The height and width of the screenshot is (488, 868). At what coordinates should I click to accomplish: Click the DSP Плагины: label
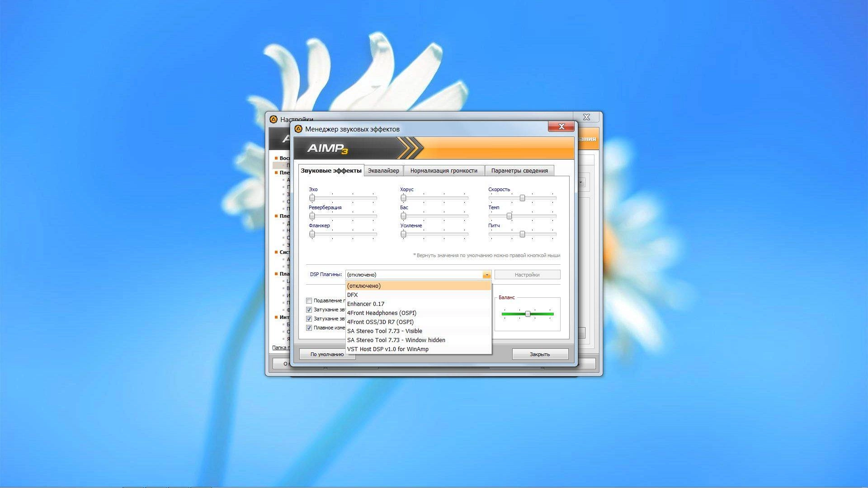[326, 274]
